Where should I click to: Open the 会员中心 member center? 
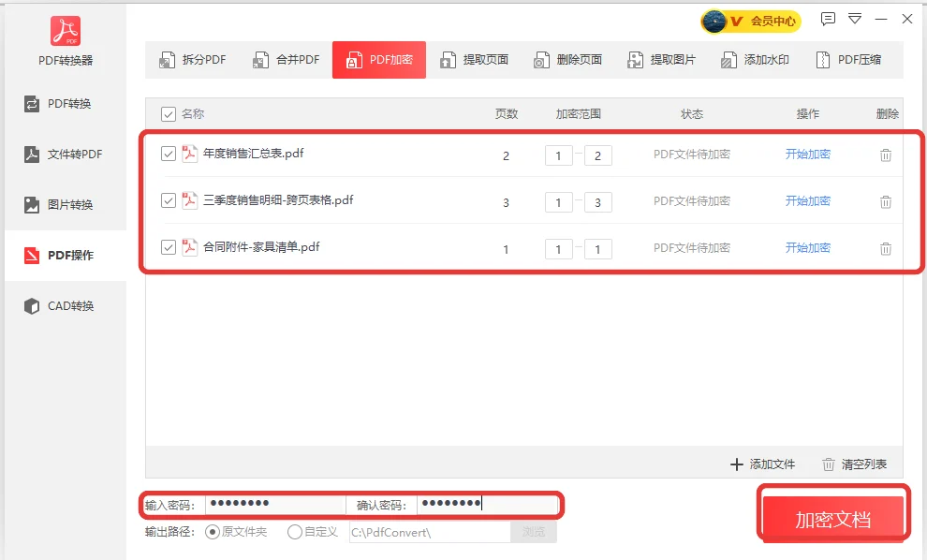point(750,22)
